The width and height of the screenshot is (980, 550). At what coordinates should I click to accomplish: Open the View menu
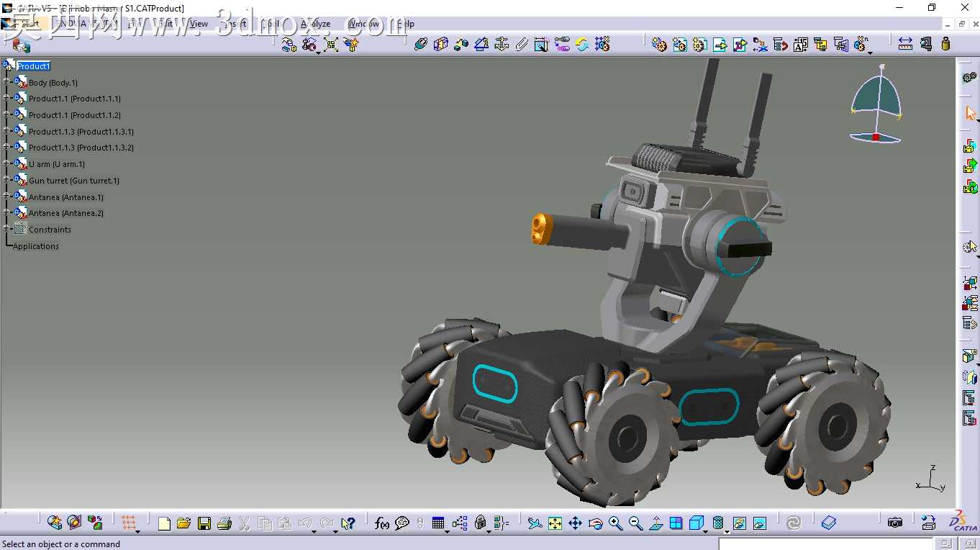tap(199, 24)
